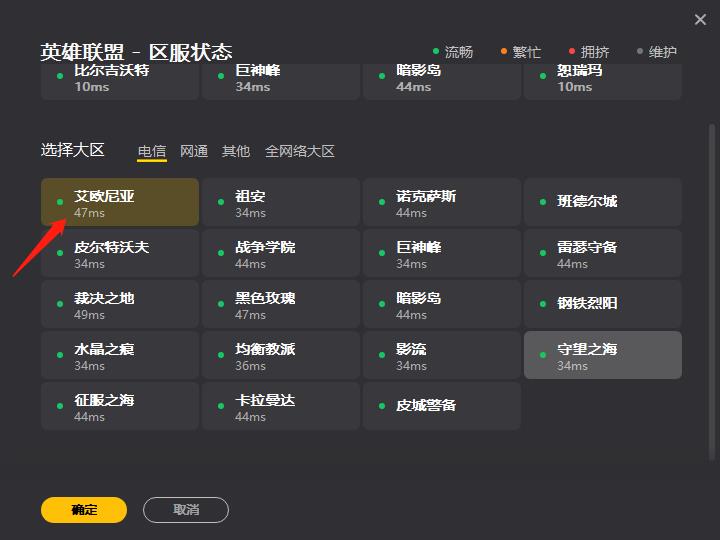
Task: Cancel with the 取消 button
Action: 186,510
